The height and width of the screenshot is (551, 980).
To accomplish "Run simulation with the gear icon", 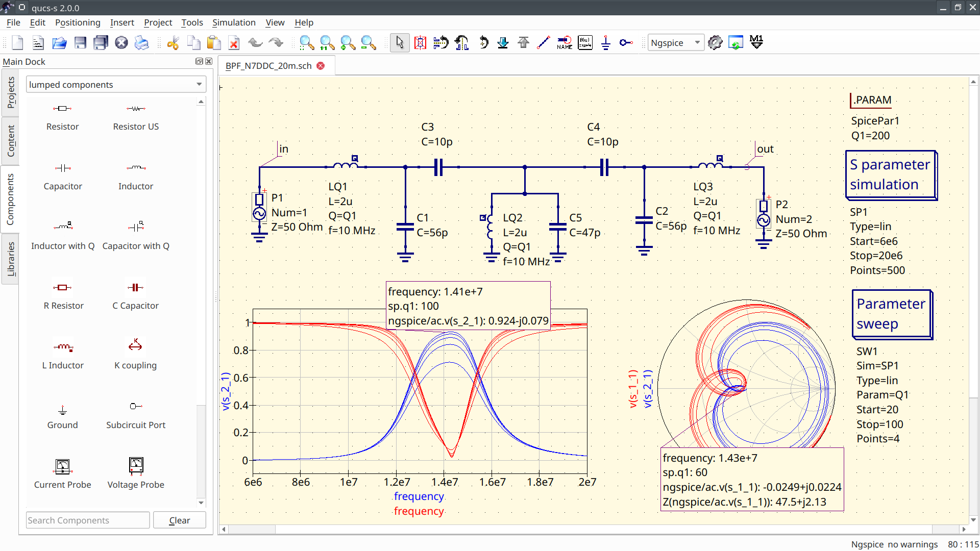I will (715, 43).
